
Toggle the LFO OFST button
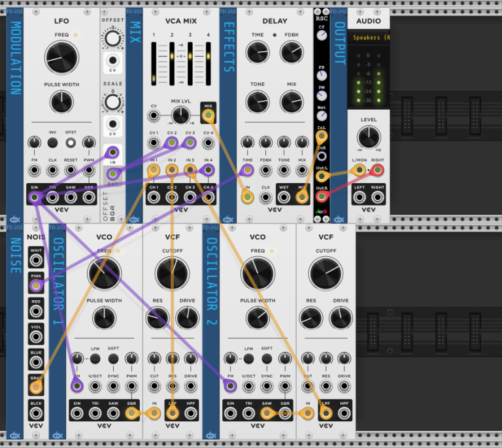pos(71,143)
